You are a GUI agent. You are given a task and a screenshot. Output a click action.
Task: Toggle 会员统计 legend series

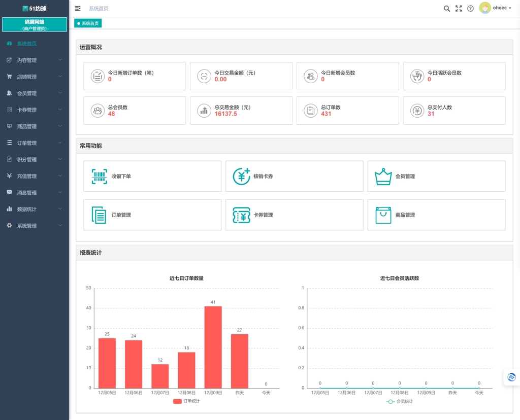[400, 401]
